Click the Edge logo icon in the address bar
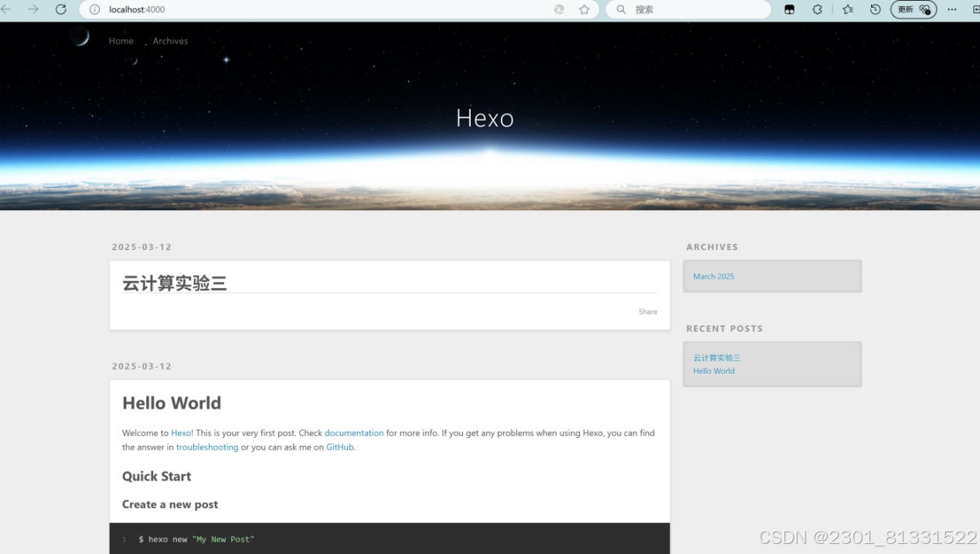 [x=559, y=9]
